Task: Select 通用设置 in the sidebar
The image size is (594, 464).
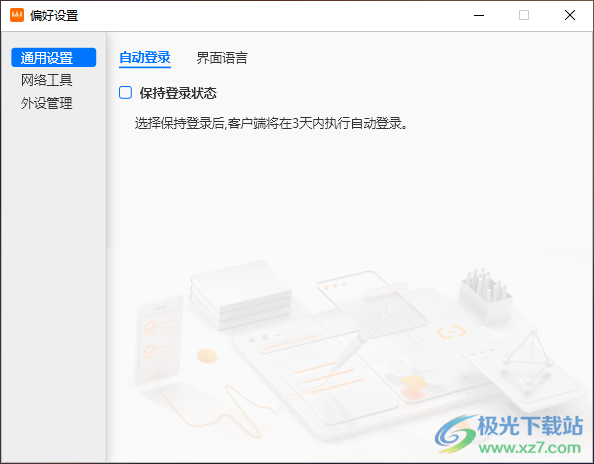Action: click(53, 58)
